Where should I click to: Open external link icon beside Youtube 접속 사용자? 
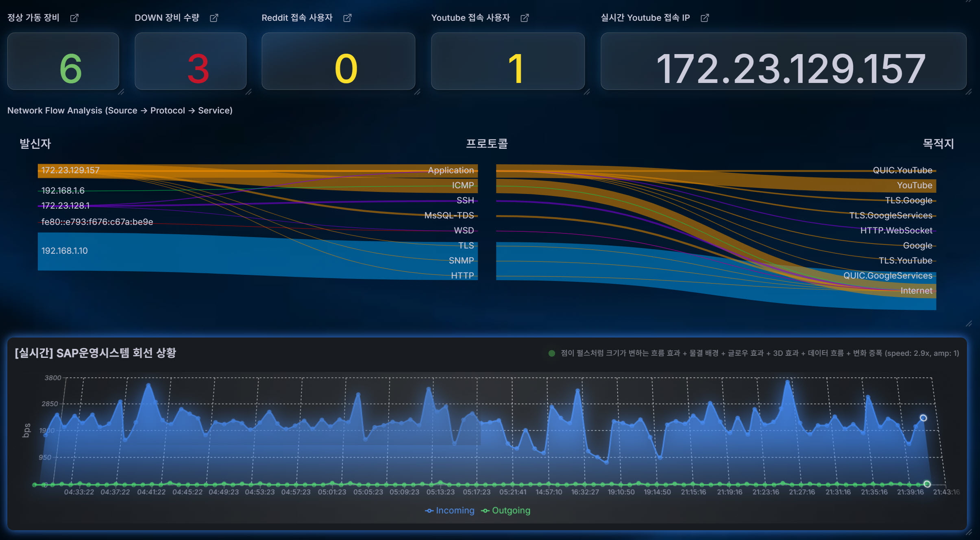pos(525,18)
